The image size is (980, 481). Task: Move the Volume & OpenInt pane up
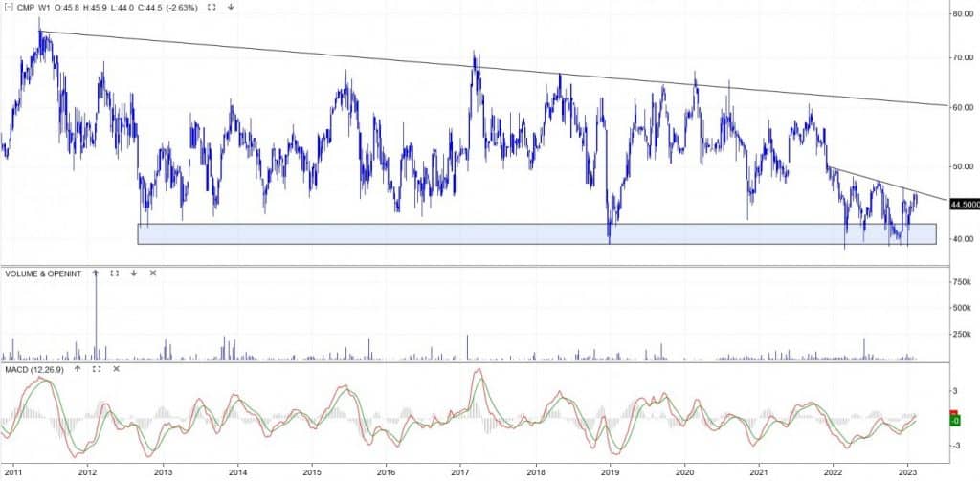[x=95, y=273]
